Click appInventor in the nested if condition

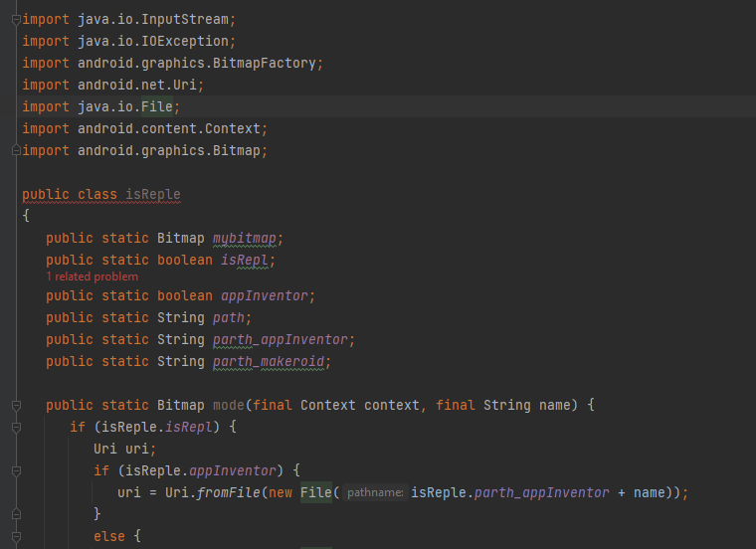233,470
